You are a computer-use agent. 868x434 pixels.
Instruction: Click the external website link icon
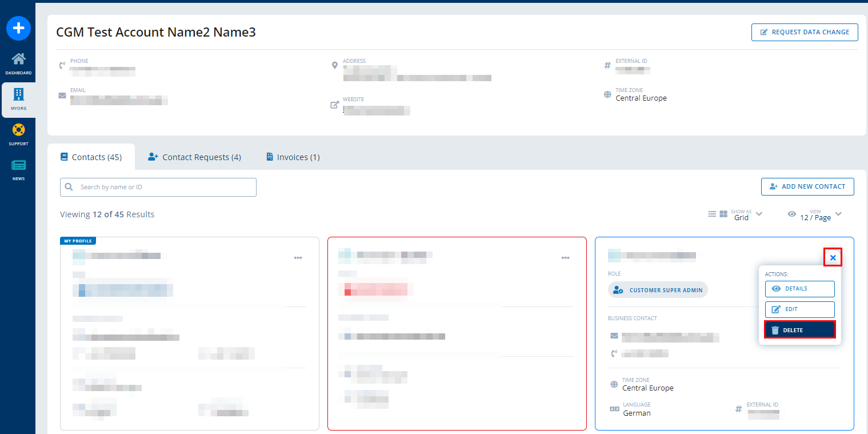(x=335, y=105)
